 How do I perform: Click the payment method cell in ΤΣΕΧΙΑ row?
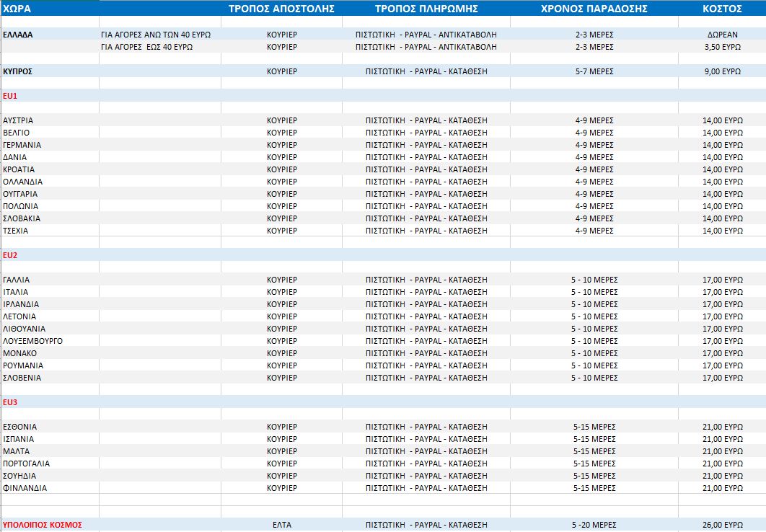click(426, 231)
